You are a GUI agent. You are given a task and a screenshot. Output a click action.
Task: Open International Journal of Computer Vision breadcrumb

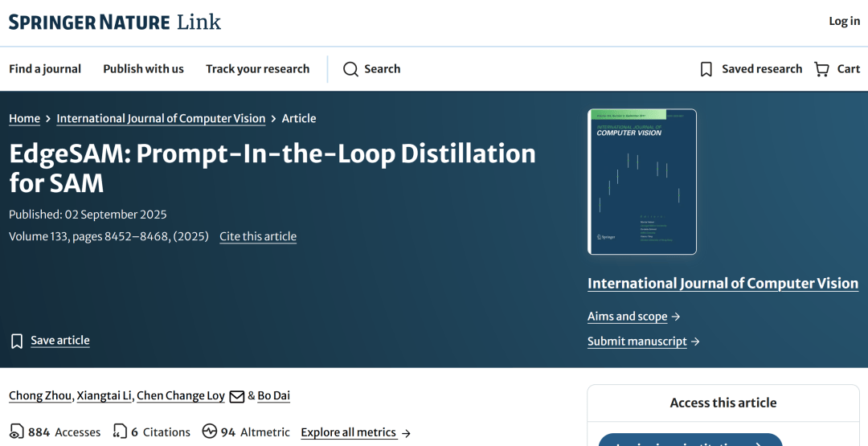coord(161,118)
